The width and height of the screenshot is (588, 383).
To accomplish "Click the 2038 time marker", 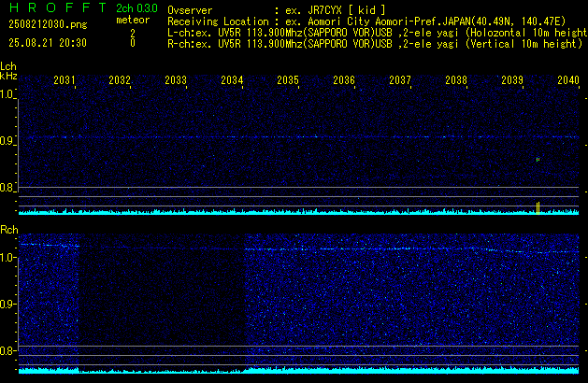I will pyautogui.click(x=456, y=80).
